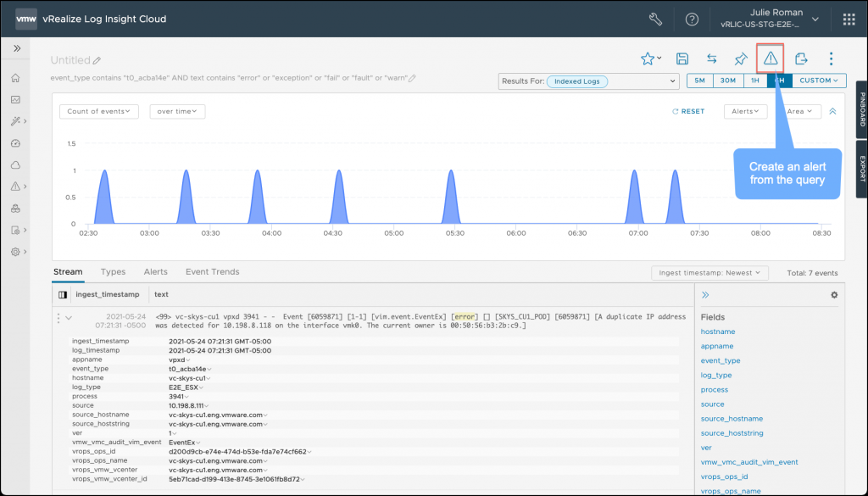
Task: Pin the query using the pushpin icon
Action: coord(740,59)
